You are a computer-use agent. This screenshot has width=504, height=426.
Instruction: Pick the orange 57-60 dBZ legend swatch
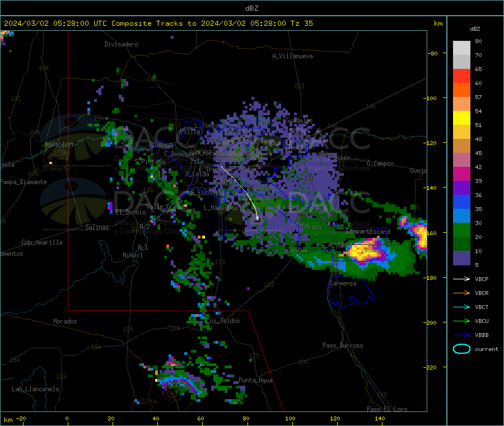pyautogui.click(x=461, y=90)
